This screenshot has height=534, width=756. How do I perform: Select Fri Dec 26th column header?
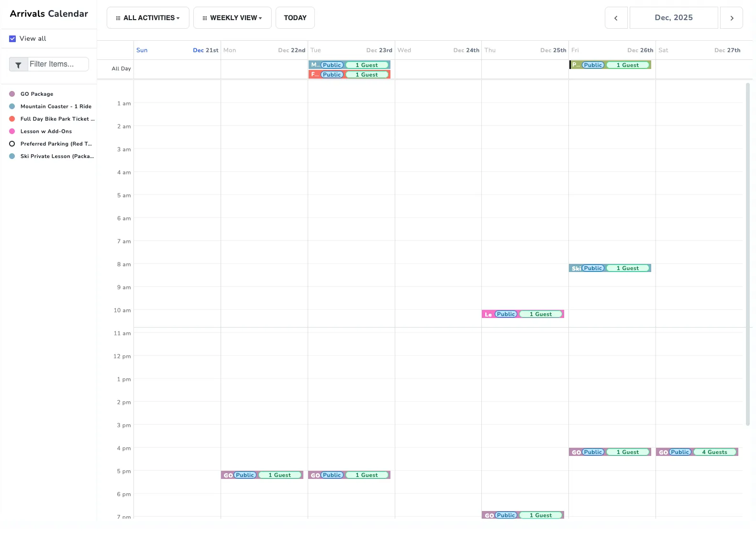pyautogui.click(x=612, y=50)
